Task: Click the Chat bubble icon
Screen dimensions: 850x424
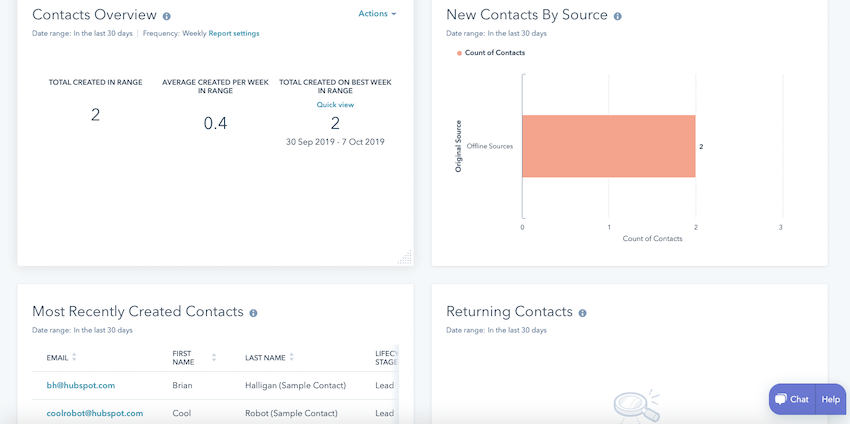Action: [x=781, y=399]
